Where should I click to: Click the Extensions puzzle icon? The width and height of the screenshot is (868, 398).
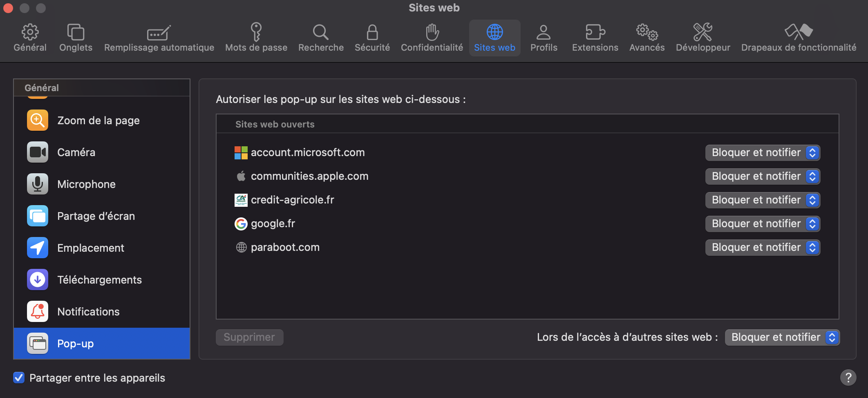[595, 33]
